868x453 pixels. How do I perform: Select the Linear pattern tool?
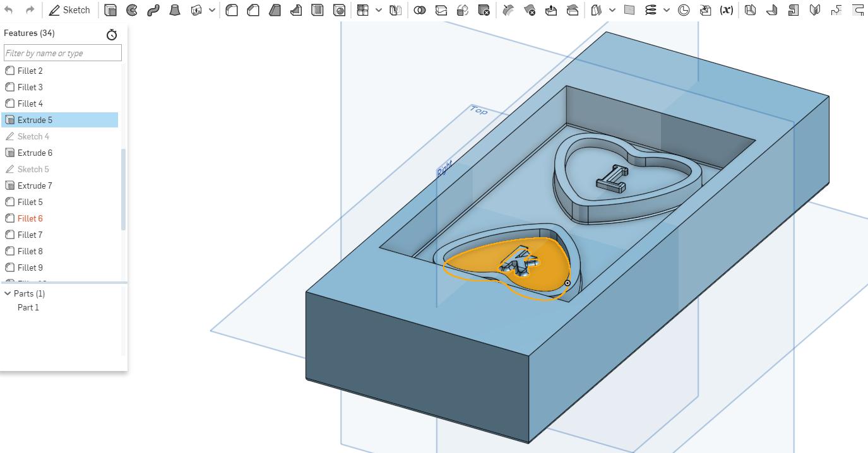pos(363,10)
